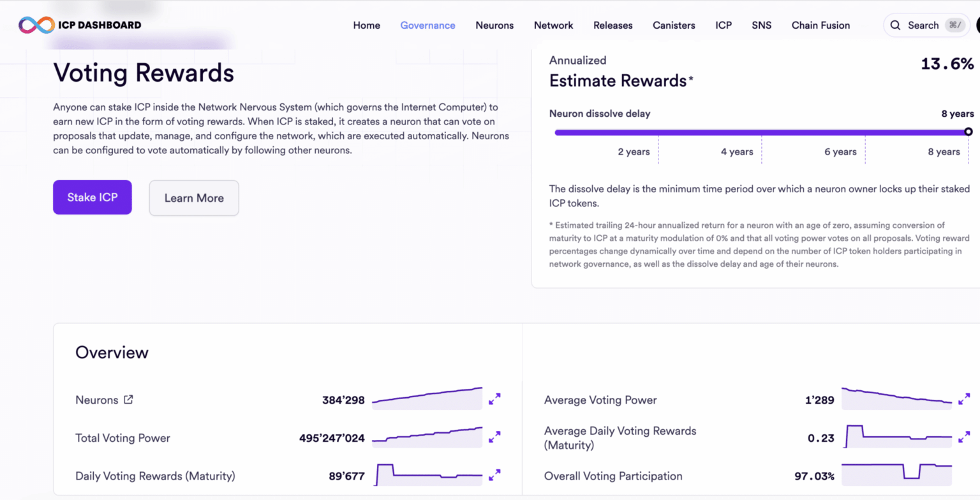Expand the Average Daily Voting Rewards chart

pyautogui.click(x=964, y=437)
